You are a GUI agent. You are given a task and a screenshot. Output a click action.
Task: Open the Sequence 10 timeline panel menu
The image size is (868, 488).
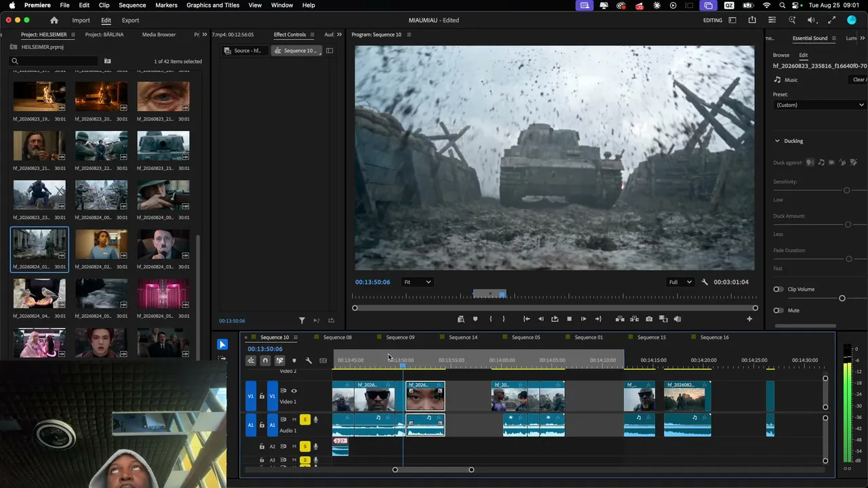[295, 338]
